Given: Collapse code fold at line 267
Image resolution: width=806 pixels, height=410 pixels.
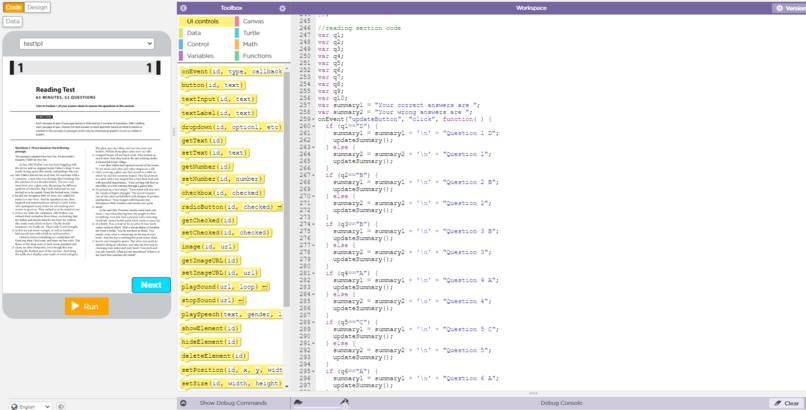Looking at the screenshot, I should pos(314,175).
